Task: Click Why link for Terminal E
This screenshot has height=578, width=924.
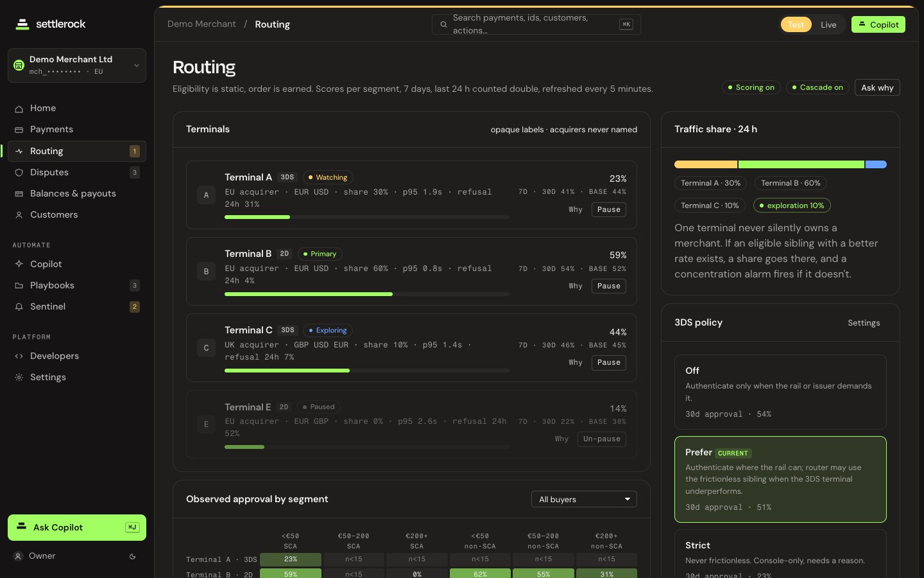Action: tap(562, 439)
